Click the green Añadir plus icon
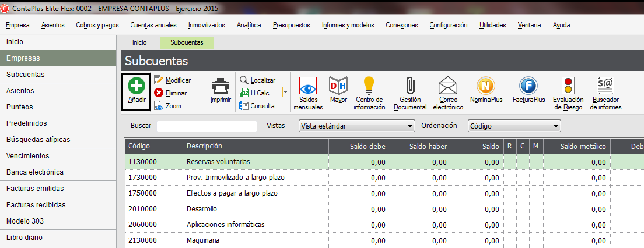Viewport: 644px width, 248px height. coord(136,87)
